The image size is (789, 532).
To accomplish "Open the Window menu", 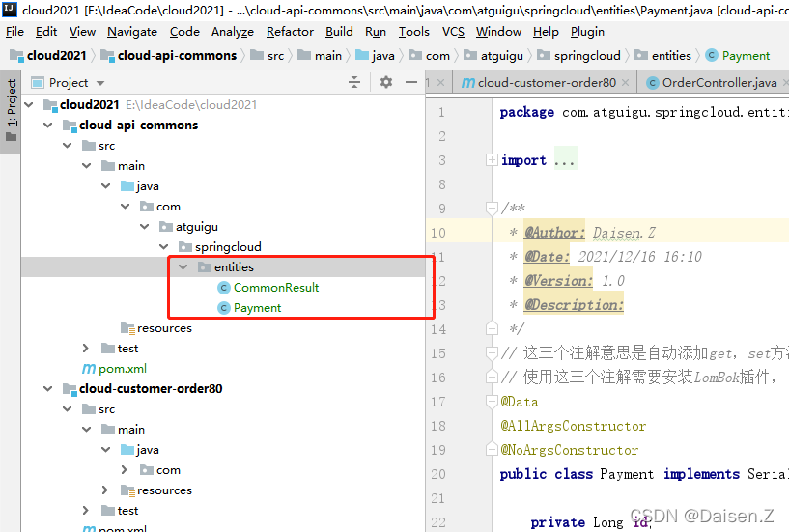I will 498,32.
